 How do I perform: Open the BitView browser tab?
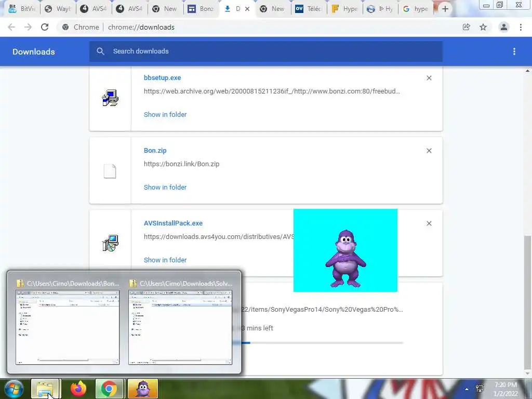click(22, 9)
